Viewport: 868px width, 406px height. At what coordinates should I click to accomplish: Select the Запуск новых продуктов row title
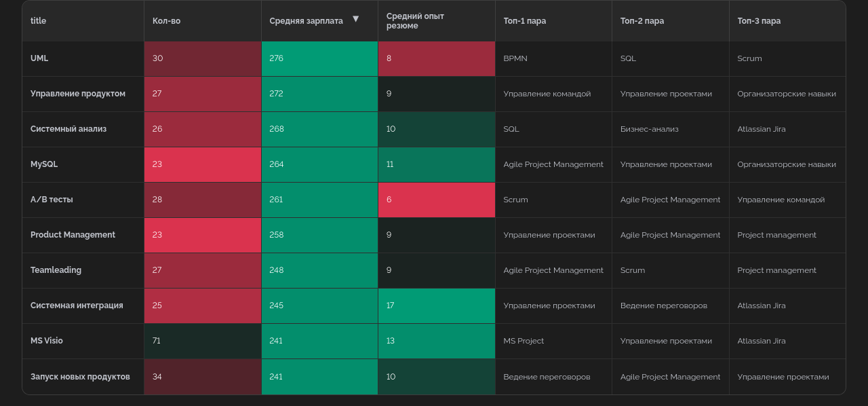click(x=80, y=377)
